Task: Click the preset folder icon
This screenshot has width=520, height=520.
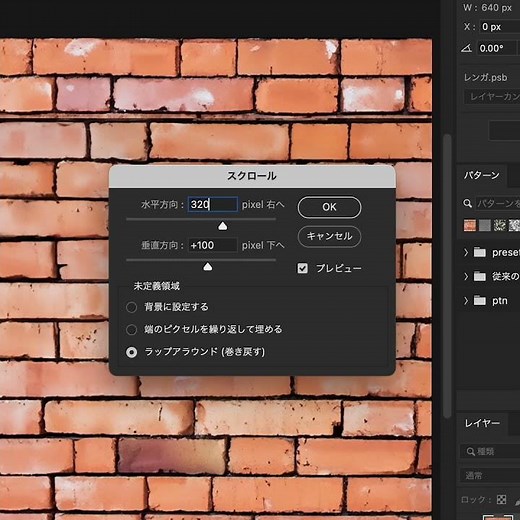Action: (x=480, y=252)
